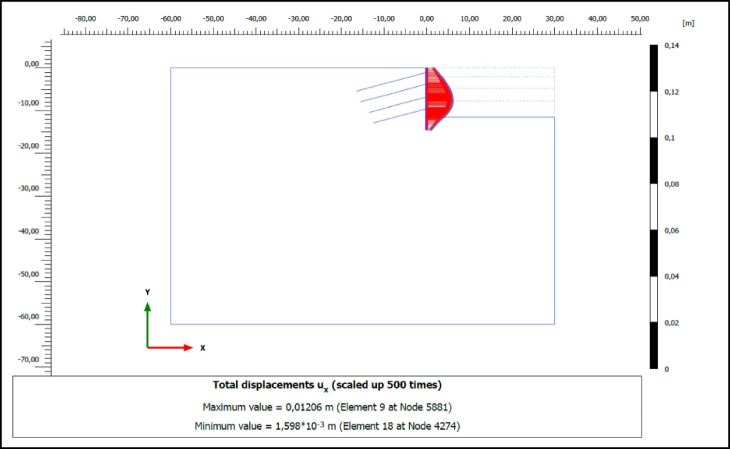Click the Y axis letter label
Screen dimensions: 730x449
pos(148,292)
